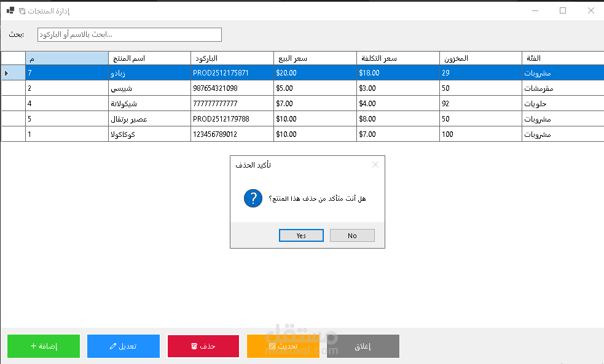
Task: Click the orange تحديث refresh button
Action: pyautogui.click(x=283, y=346)
